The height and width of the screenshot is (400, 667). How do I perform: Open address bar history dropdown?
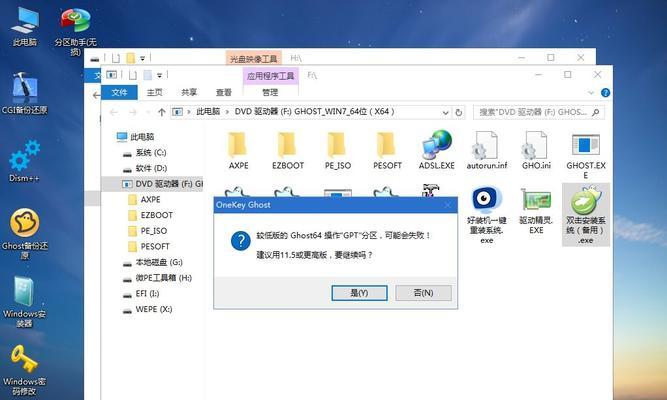coord(445,113)
